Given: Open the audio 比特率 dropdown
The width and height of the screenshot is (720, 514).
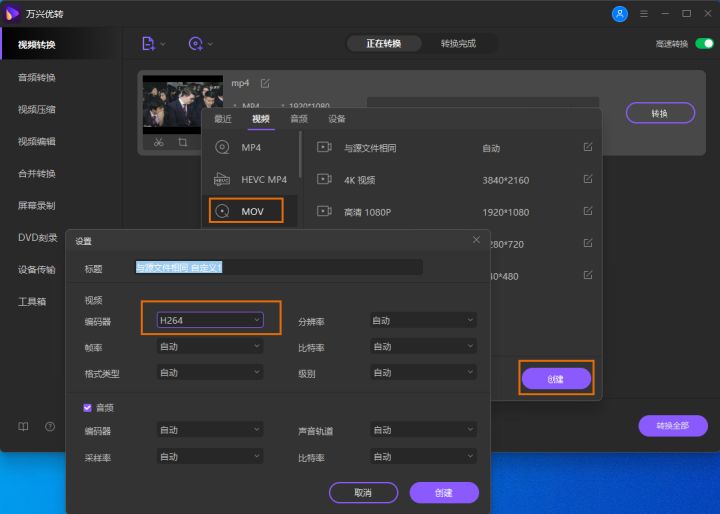Looking at the screenshot, I should pos(423,457).
